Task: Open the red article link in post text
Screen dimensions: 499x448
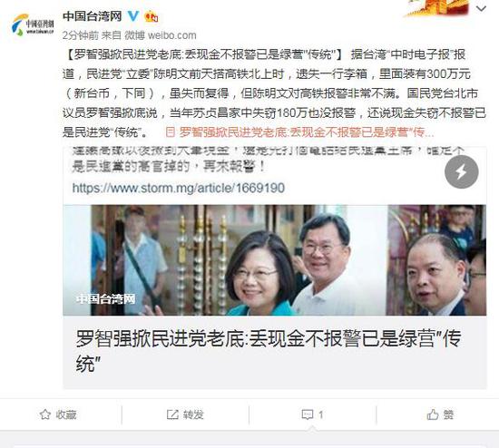Action: pos(299,132)
